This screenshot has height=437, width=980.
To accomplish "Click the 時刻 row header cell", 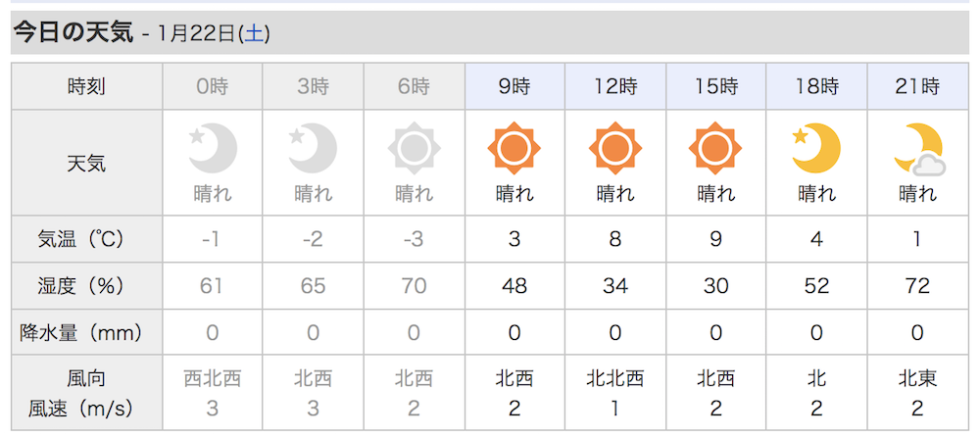I will pos(87,86).
